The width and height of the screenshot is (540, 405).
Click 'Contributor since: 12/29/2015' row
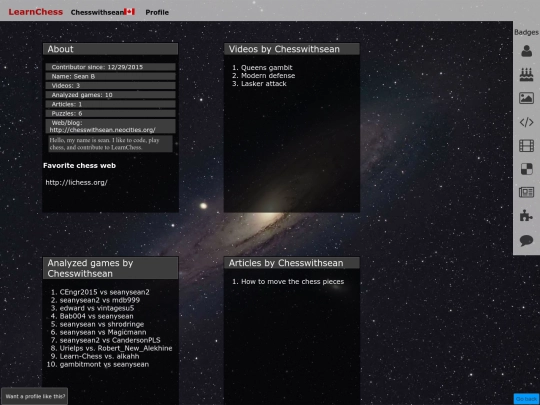[x=111, y=67]
